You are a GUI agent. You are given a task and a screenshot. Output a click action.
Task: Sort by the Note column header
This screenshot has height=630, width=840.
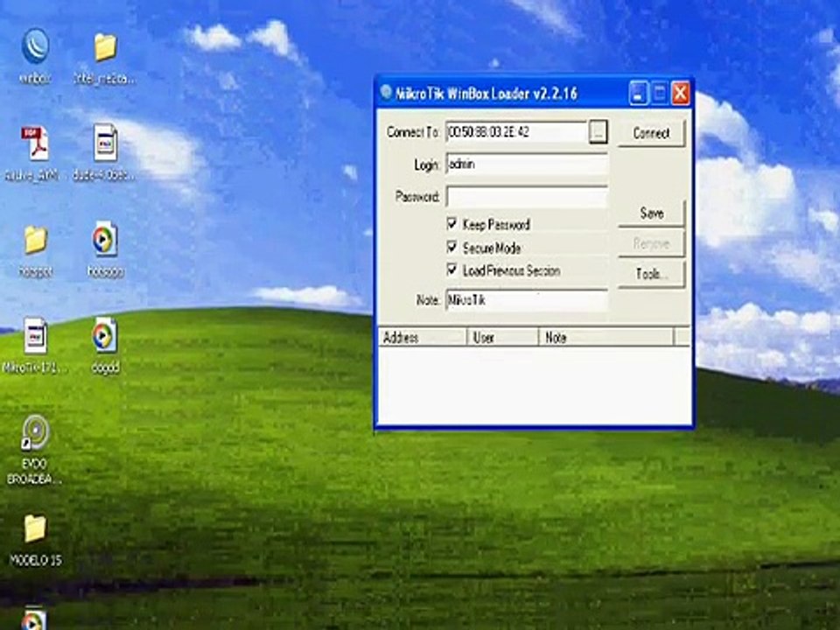point(605,338)
